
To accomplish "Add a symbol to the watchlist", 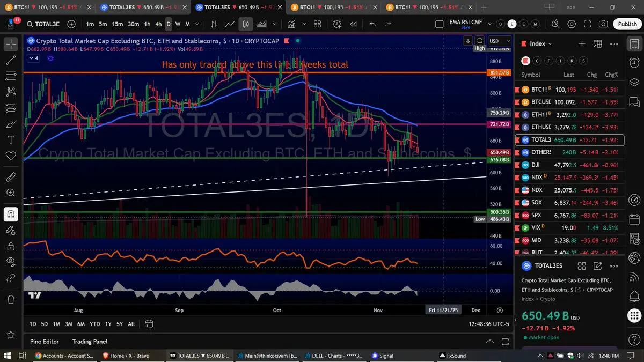I will (x=582, y=43).
